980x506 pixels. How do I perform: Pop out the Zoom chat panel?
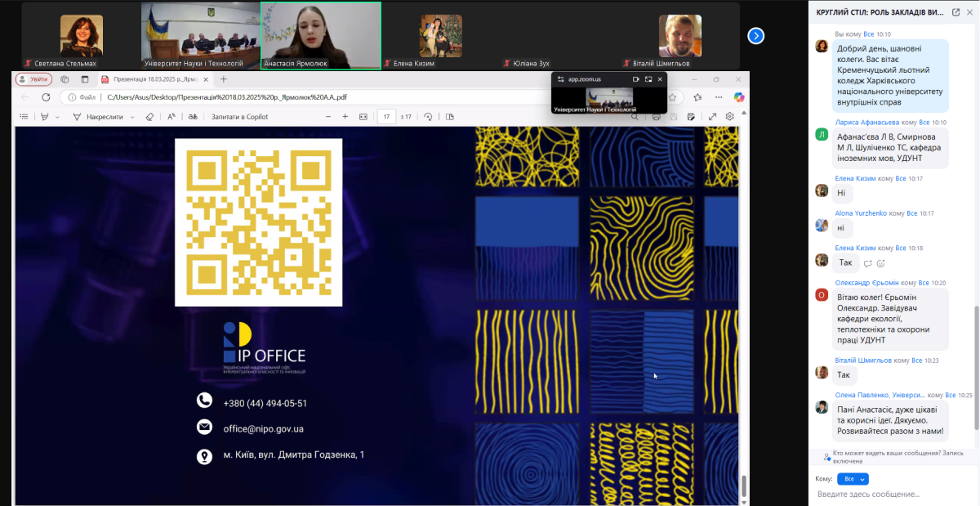(x=955, y=12)
